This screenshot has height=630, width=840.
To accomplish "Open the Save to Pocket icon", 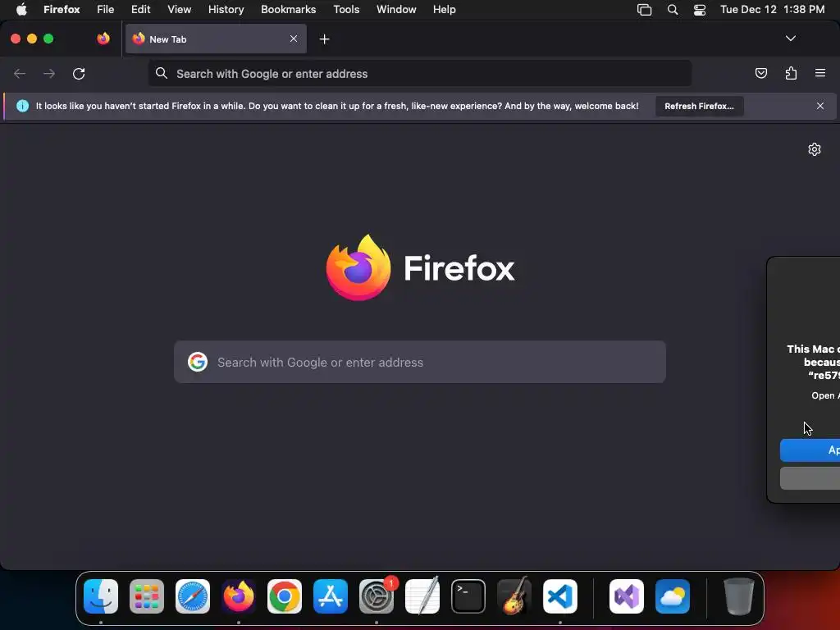I will (x=760, y=73).
